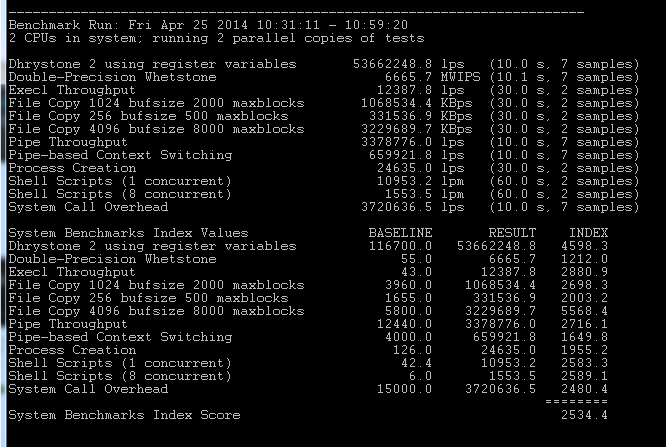Select '10953.2 lpm' in the samples listing

click(420, 181)
